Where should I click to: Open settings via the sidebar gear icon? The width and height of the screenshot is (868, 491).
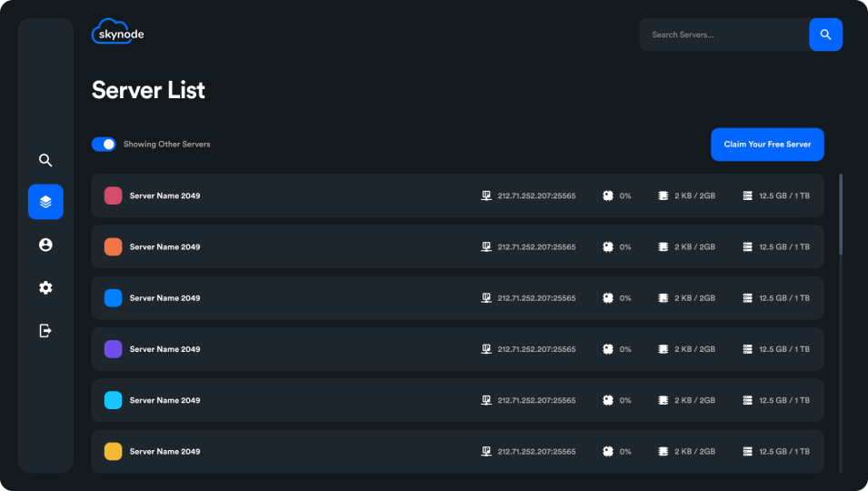coord(45,287)
